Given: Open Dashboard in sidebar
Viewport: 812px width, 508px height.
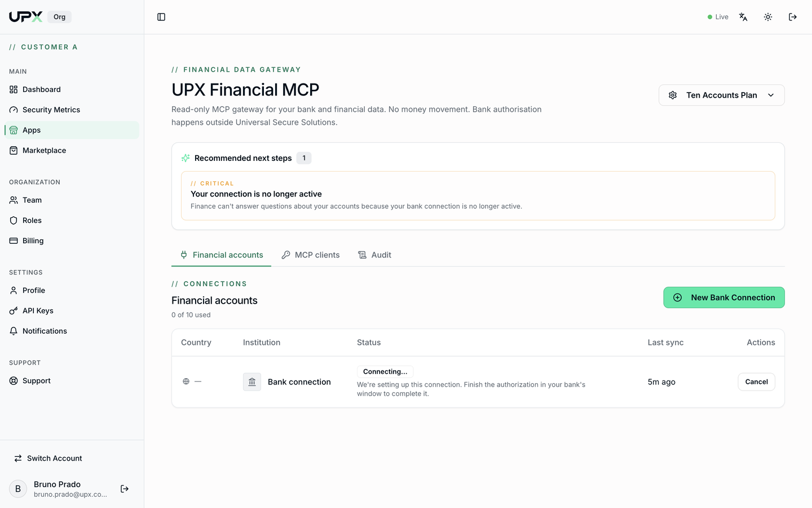Looking at the screenshot, I should (72, 89).
